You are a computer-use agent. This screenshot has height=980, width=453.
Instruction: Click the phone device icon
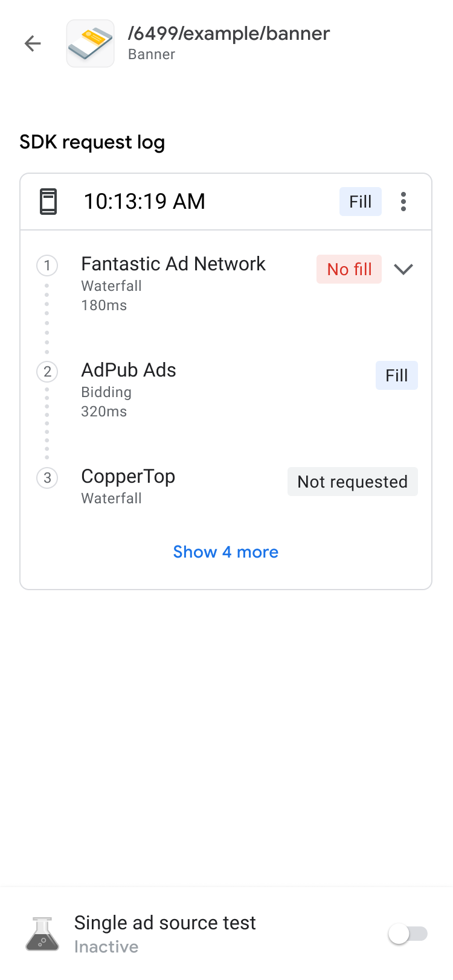[48, 202]
